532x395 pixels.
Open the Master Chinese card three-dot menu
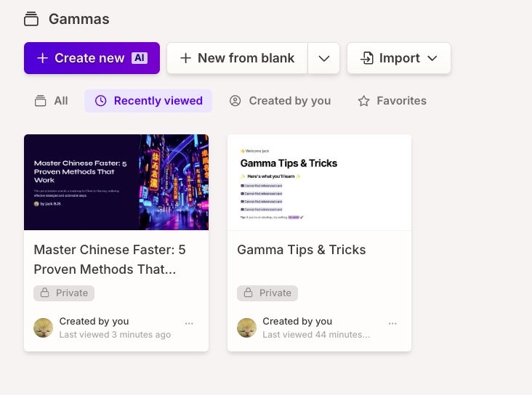click(x=189, y=324)
